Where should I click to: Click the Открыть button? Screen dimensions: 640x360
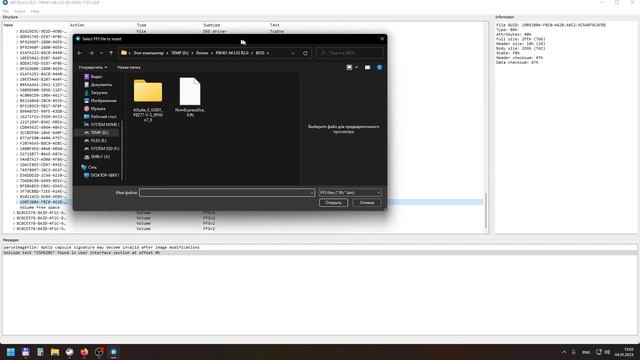[333, 203]
